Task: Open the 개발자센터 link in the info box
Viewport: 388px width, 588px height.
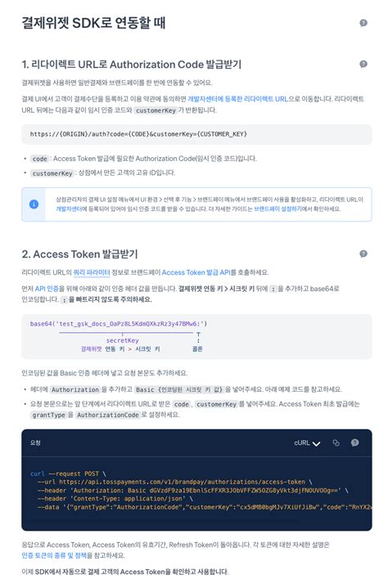Action: (x=69, y=209)
